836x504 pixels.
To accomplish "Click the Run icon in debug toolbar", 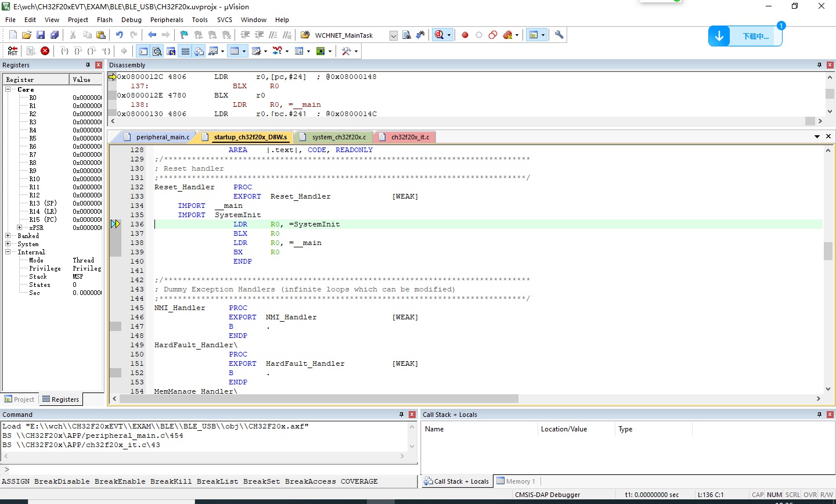I will (31, 51).
